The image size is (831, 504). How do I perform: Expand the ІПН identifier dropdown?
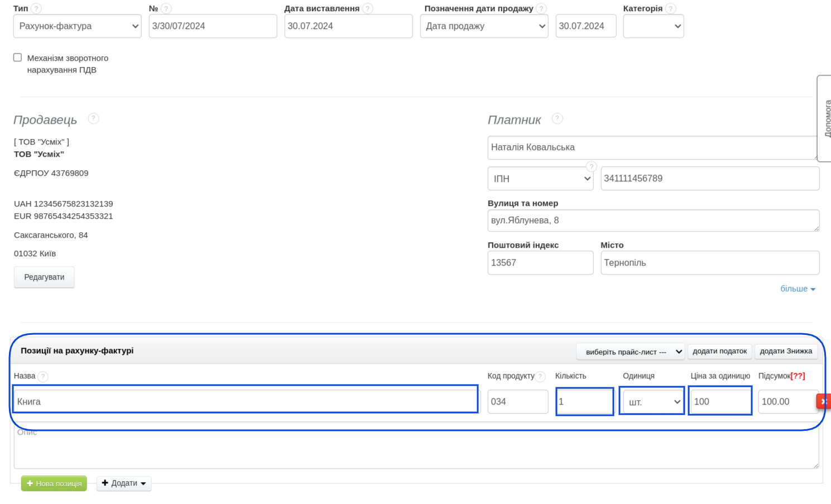click(x=540, y=179)
